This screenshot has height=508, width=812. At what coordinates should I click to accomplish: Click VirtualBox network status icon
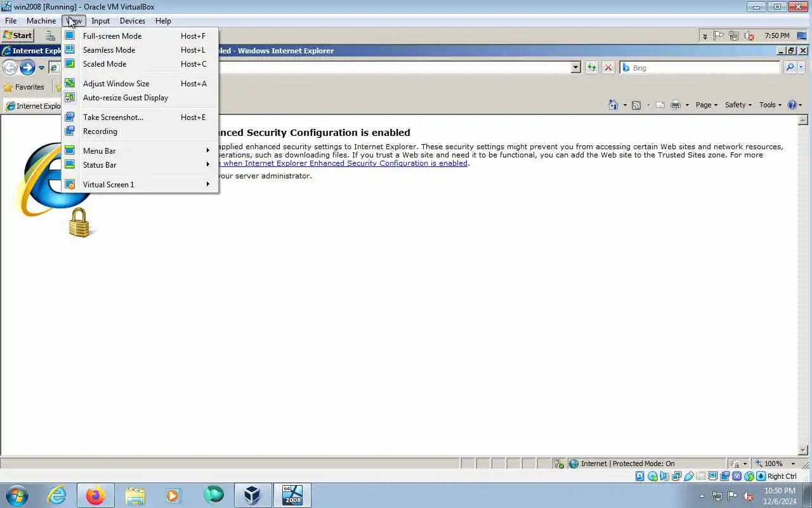pos(676,476)
